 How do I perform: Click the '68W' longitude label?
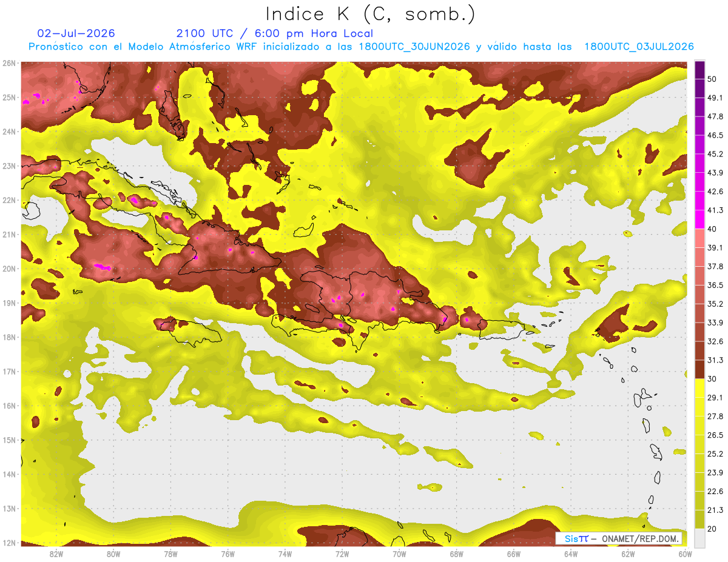pyautogui.click(x=456, y=554)
